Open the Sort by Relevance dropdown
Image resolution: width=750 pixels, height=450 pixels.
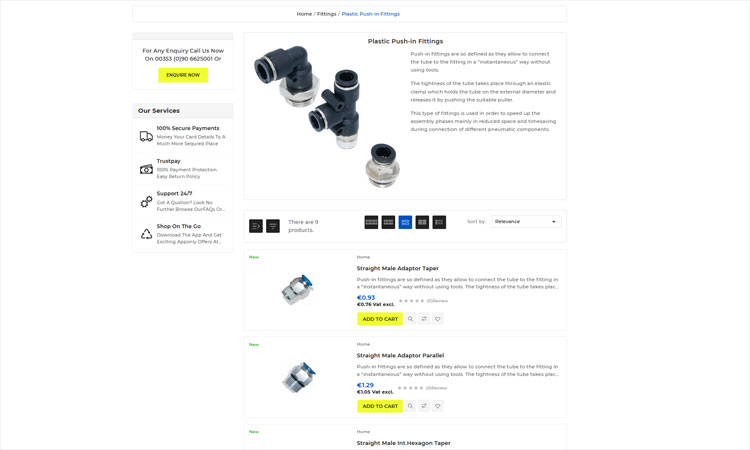point(526,221)
